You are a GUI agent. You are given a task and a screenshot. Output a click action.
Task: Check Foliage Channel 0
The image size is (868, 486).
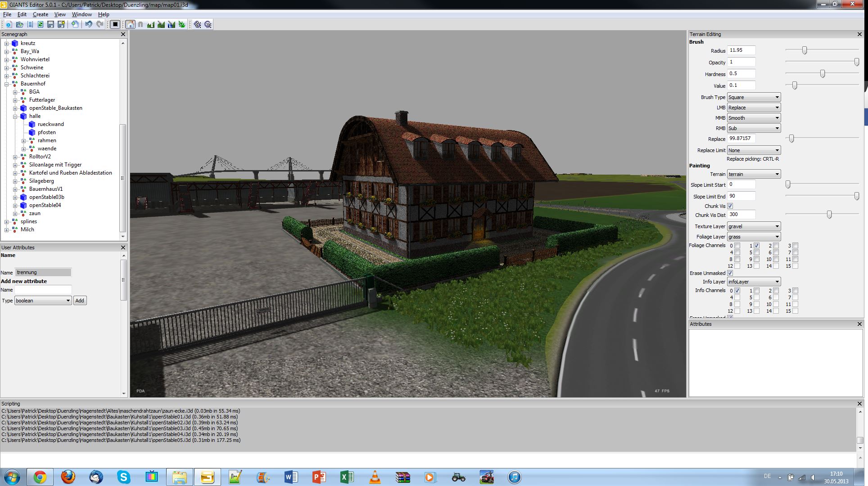click(x=737, y=246)
